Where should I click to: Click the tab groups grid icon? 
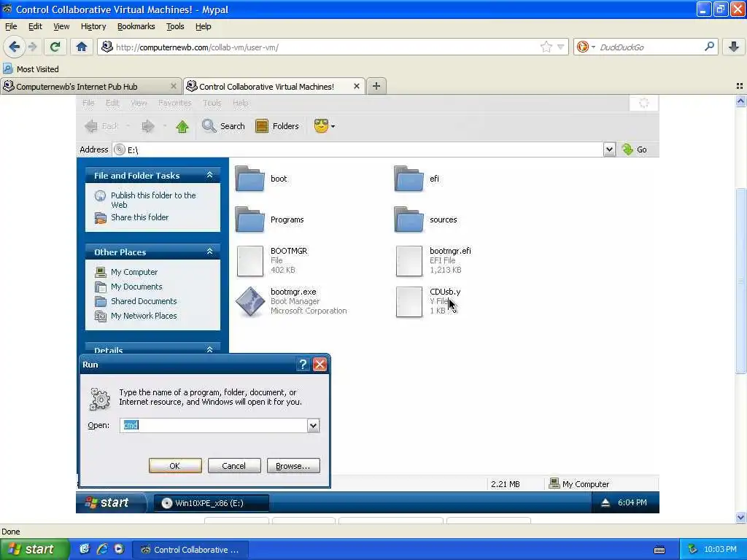(x=740, y=86)
